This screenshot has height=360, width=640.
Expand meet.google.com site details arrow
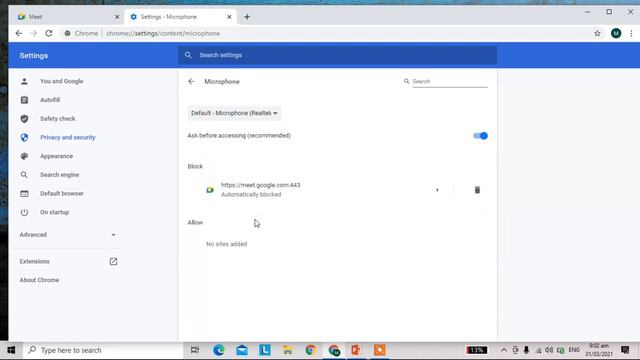point(437,190)
